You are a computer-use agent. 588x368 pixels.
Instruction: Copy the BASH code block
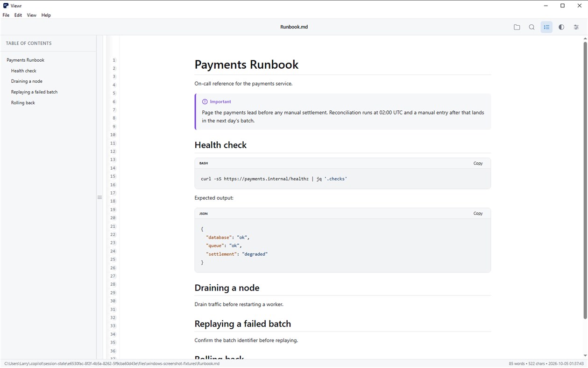click(478, 163)
